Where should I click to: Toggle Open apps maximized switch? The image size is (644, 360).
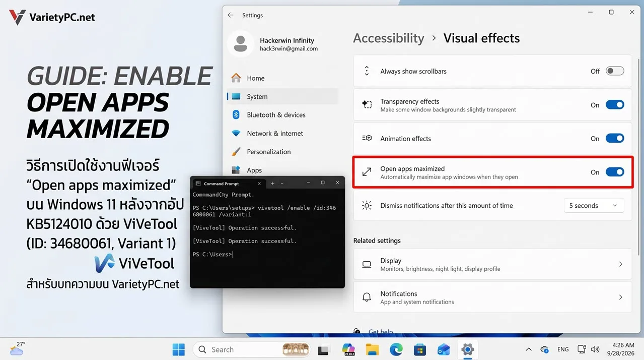click(615, 172)
